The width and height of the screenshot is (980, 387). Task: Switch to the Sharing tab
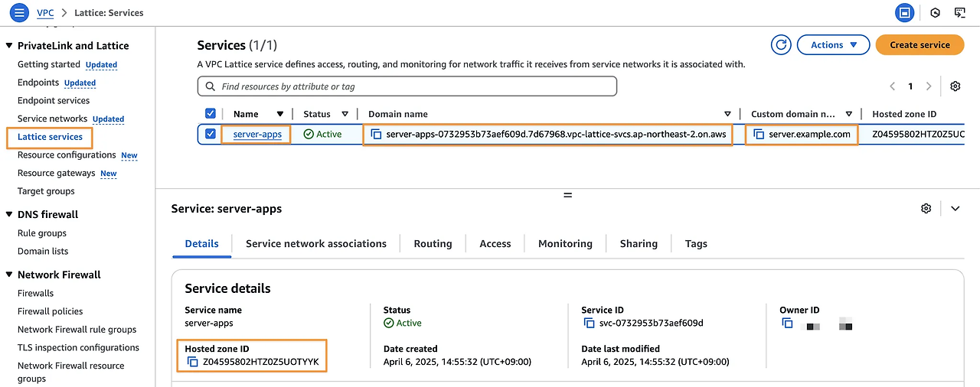639,244
